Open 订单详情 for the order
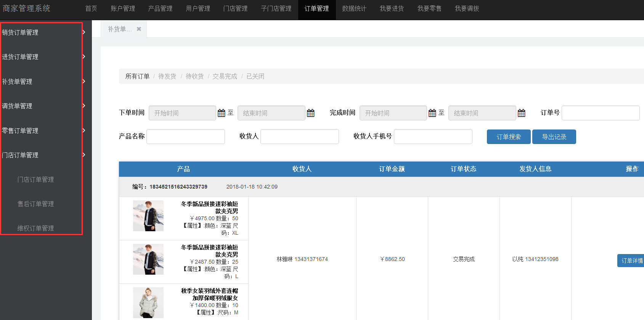Screen dimensions: 644x320 [631, 261]
